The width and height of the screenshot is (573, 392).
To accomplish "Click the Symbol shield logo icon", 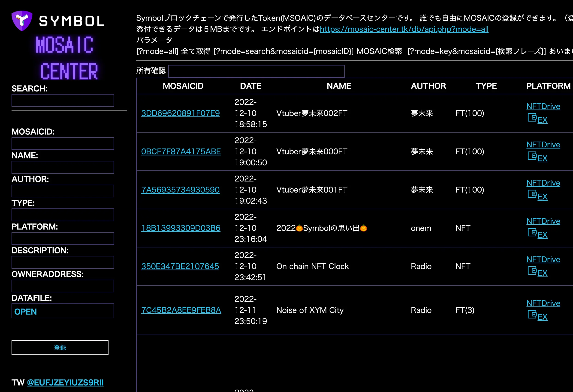I will coord(22,21).
